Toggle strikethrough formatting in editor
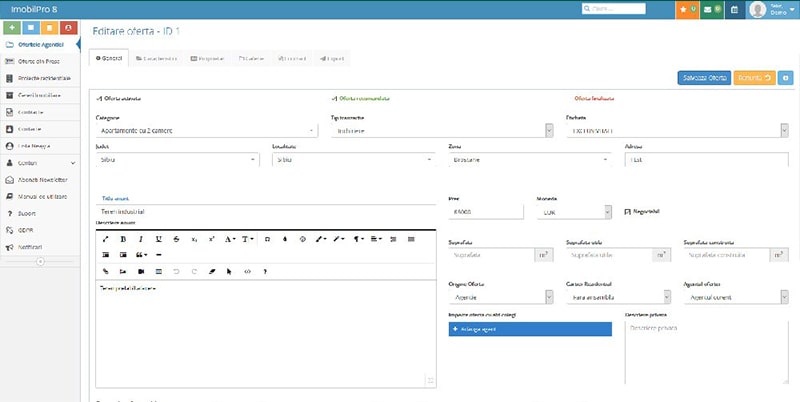The image size is (800, 402). (177, 239)
